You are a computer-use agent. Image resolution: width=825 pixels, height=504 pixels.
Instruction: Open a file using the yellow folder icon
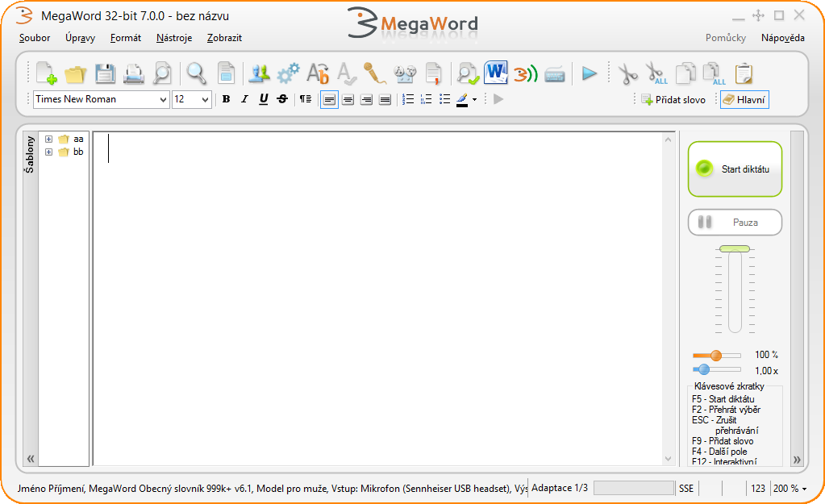(75, 74)
